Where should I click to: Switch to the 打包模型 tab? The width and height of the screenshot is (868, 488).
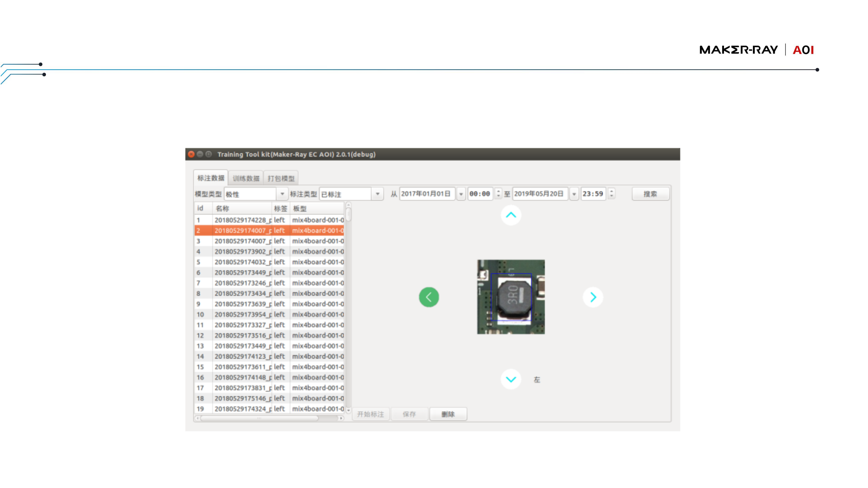coord(281,178)
